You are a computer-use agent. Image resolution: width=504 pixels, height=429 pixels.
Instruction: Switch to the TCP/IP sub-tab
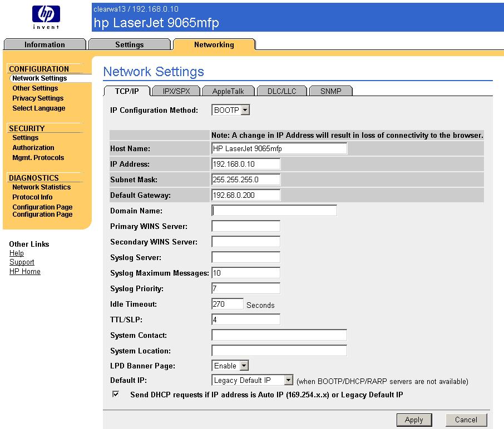point(127,91)
